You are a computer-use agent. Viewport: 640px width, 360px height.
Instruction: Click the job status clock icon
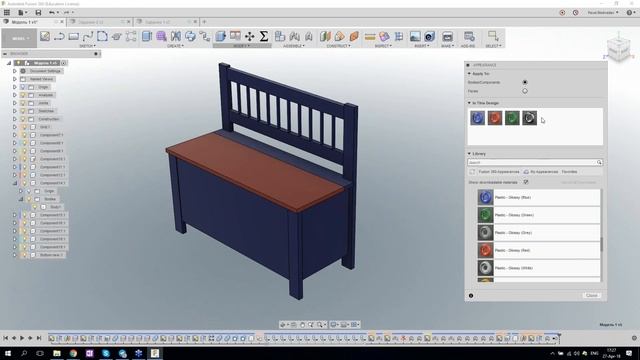[576, 13]
